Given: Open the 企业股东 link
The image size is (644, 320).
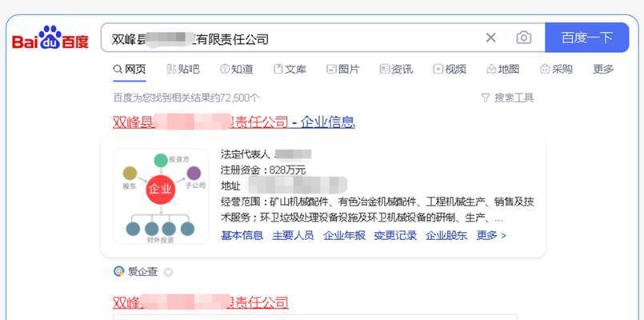Looking at the screenshot, I should tap(446, 235).
